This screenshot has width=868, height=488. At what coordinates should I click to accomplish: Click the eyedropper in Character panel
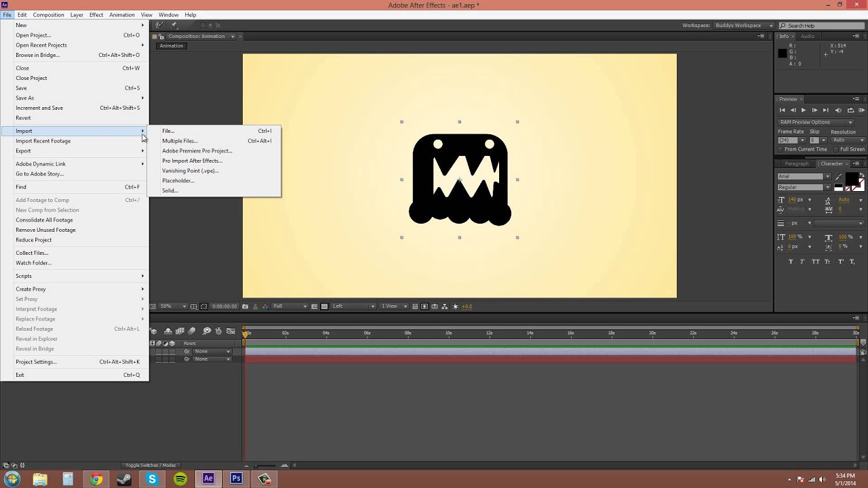[838, 177]
